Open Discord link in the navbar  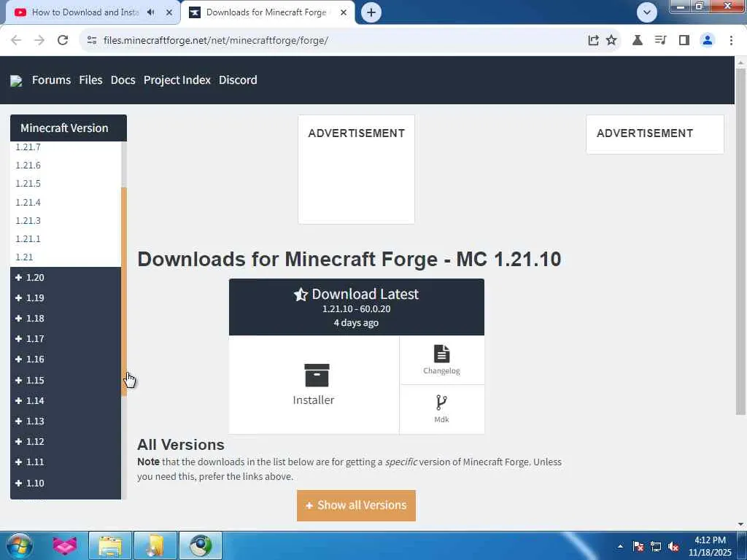point(238,80)
